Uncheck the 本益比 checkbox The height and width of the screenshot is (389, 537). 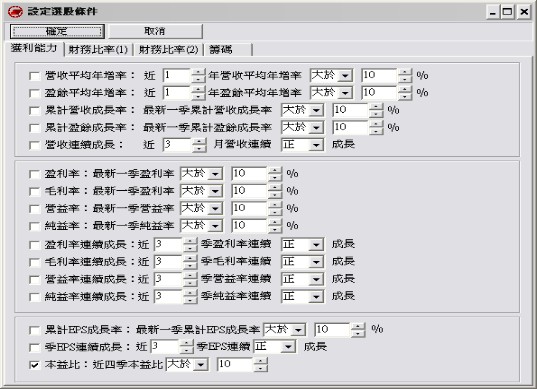tap(34, 365)
